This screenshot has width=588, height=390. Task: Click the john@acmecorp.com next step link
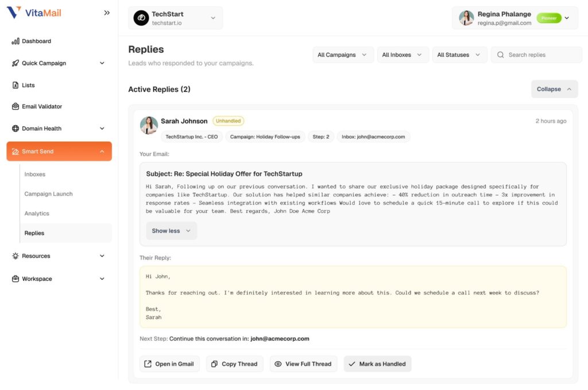pos(280,339)
